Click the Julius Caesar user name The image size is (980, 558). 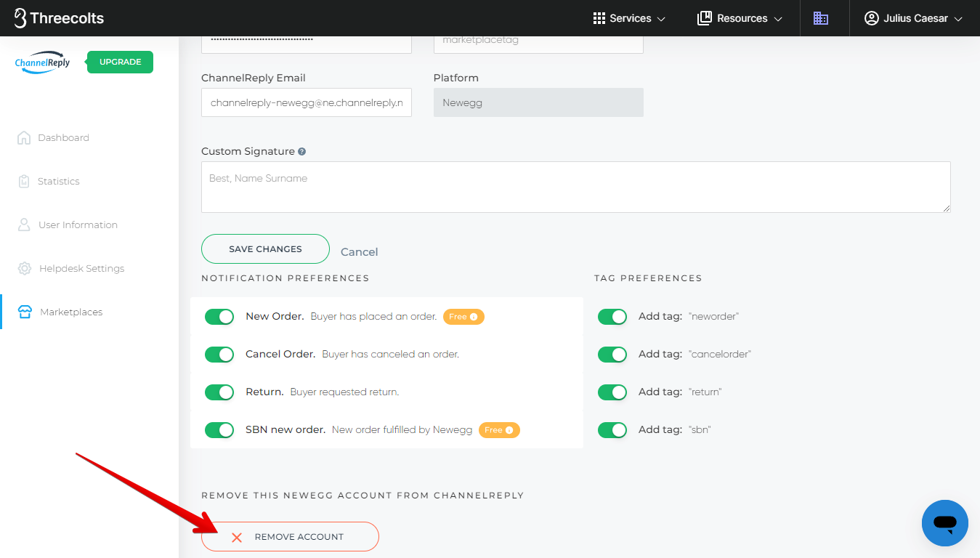(x=915, y=18)
